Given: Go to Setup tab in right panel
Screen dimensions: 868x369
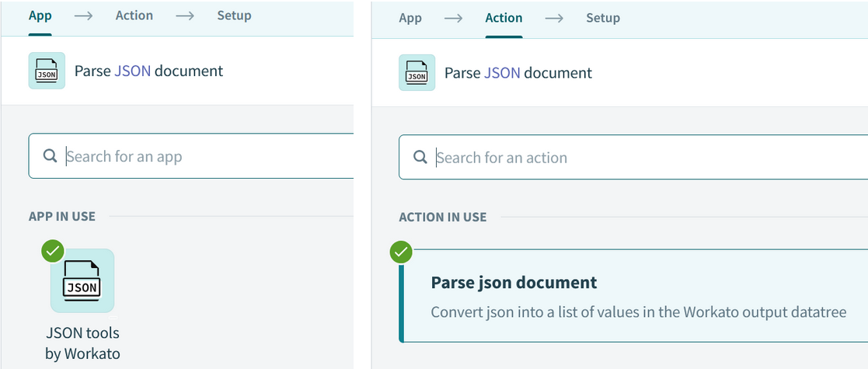Looking at the screenshot, I should click(x=603, y=18).
